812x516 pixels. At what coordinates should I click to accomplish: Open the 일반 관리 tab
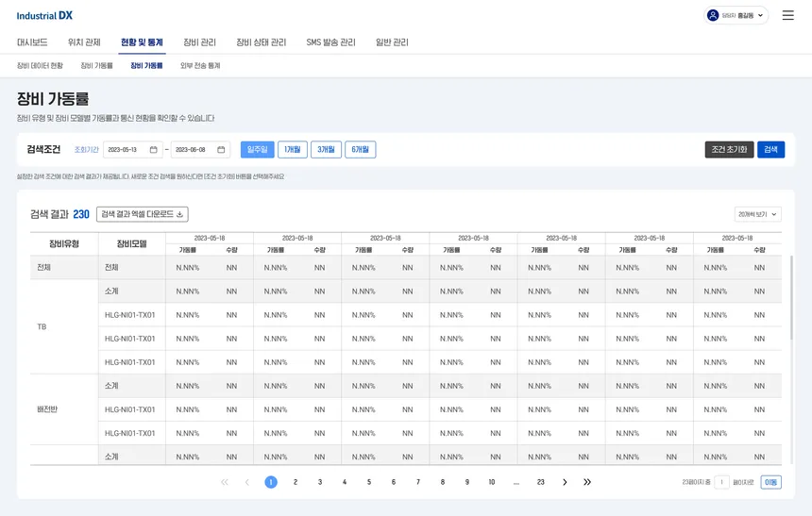tap(392, 42)
